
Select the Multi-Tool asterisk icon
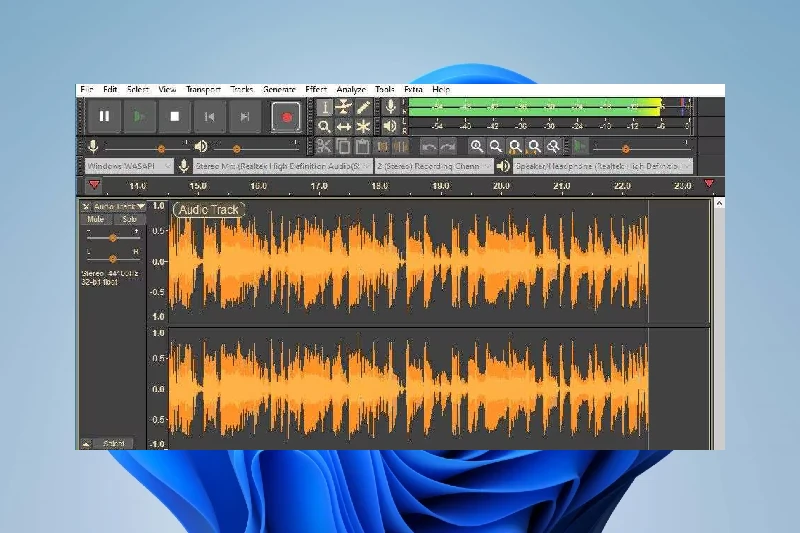(x=363, y=126)
